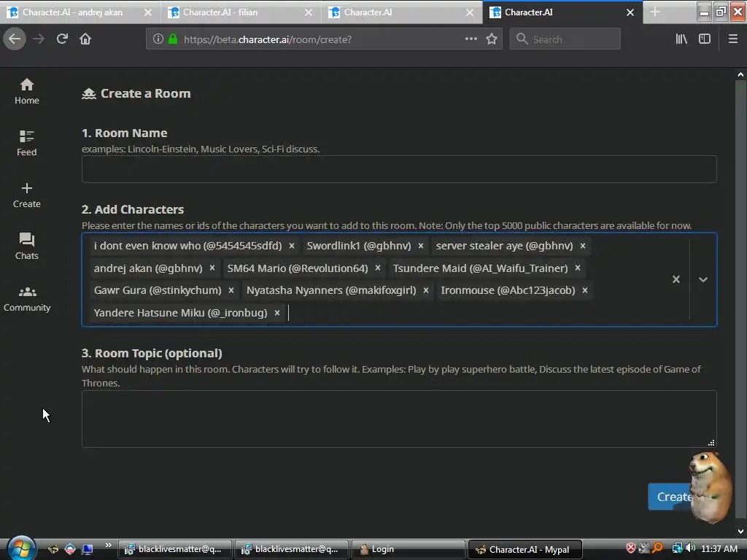Select 'Character.AI - Mypal' taskbar button
The height and width of the screenshot is (560, 747).
tap(525, 549)
